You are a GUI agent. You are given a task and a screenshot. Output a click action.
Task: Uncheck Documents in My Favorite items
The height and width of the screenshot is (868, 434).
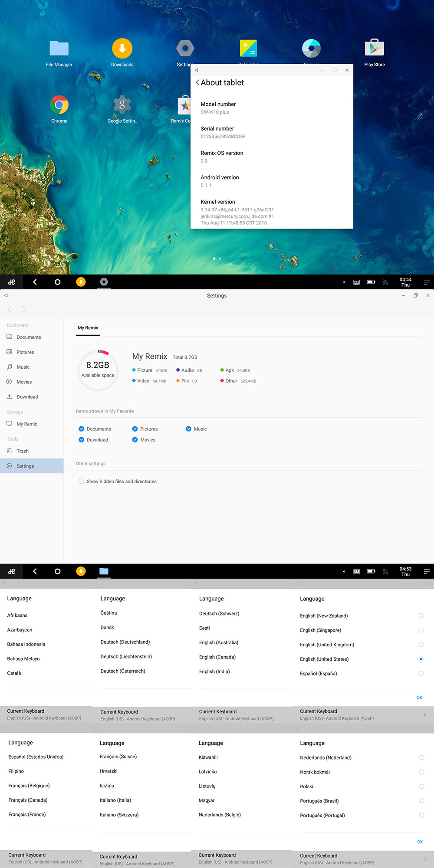(81, 429)
